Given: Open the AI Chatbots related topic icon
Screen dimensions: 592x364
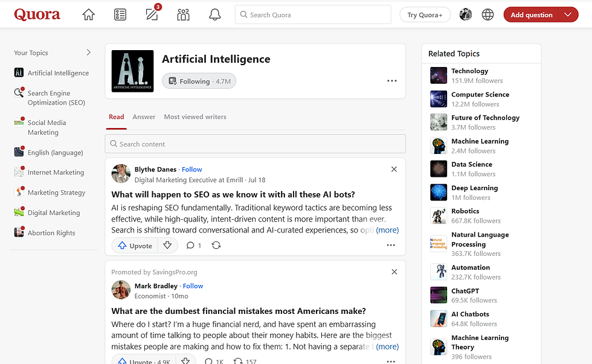Looking at the screenshot, I should pos(439,319).
